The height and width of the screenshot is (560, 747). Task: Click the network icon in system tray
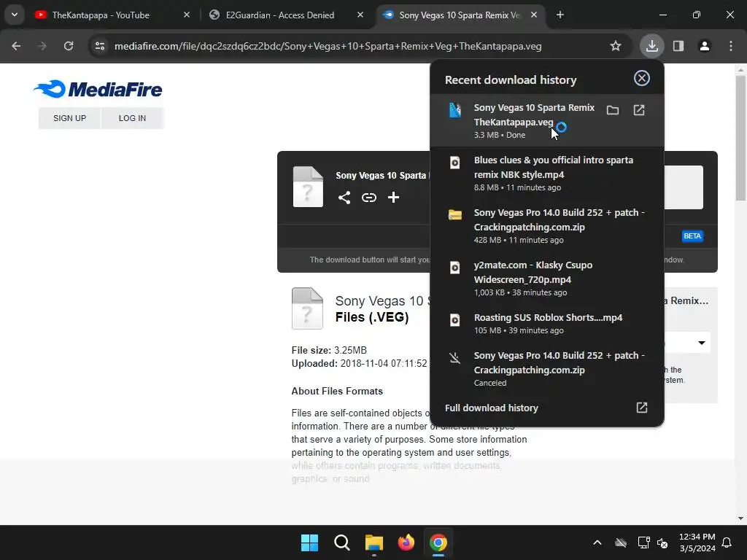tap(643, 542)
